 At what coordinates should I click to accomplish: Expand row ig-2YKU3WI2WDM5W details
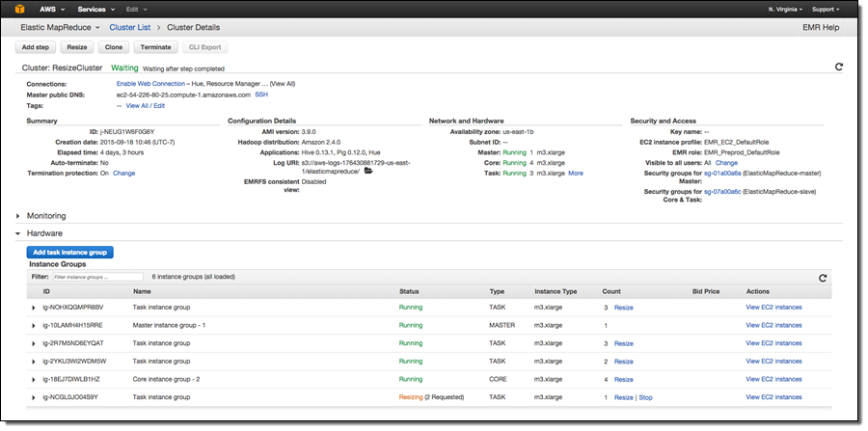34,362
